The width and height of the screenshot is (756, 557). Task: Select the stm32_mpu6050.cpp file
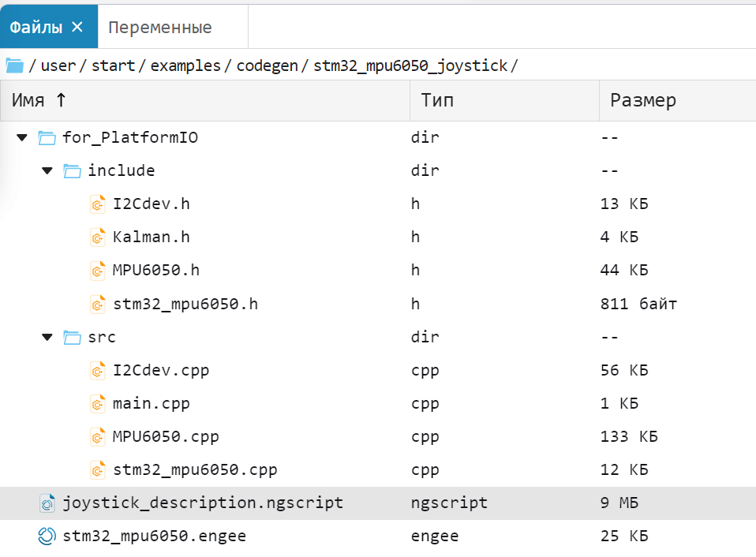point(195,470)
